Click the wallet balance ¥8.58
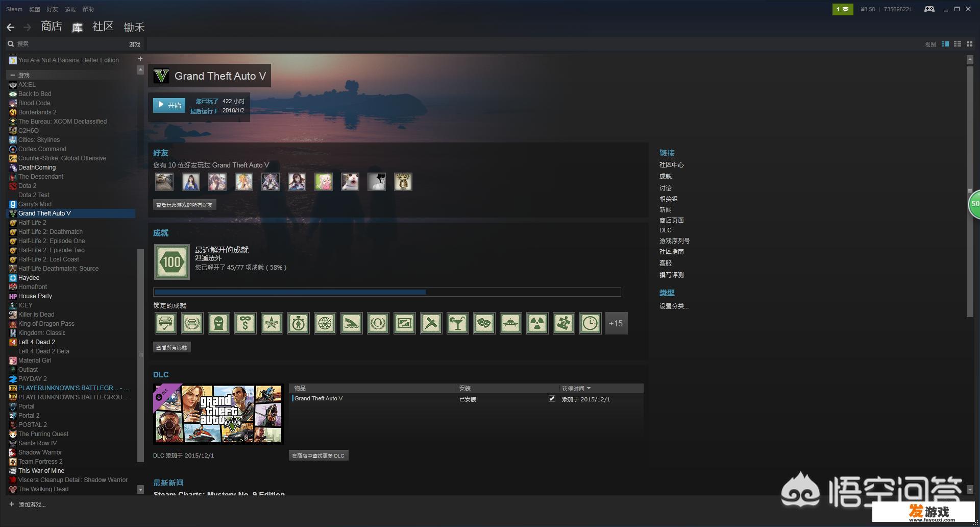The width and height of the screenshot is (980, 527). click(868, 9)
